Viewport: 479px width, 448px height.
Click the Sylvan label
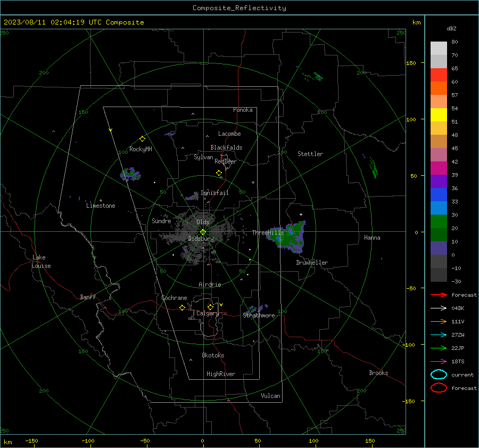point(203,157)
